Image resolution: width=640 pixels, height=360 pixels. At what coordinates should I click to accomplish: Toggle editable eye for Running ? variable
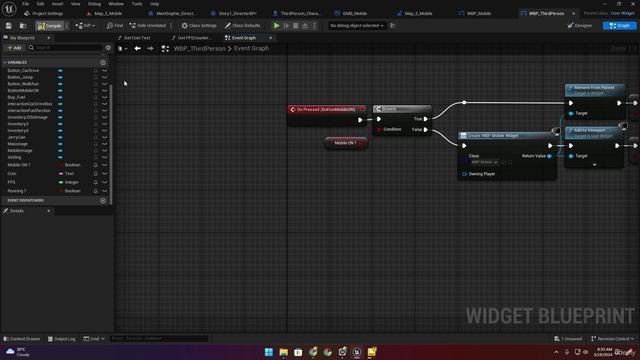pos(96,191)
